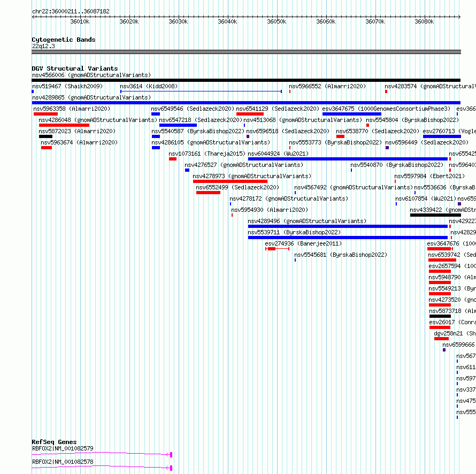
Task: Click nsv5954930 (Almarri2020) label
Action: point(270,210)
